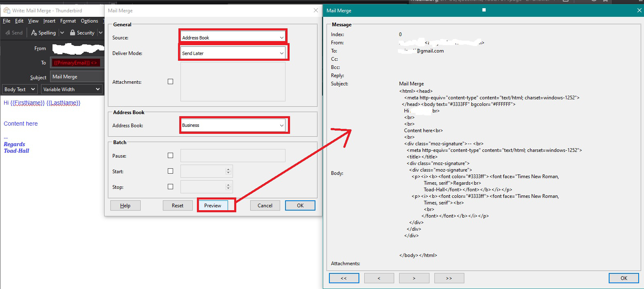This screenshot has height=289, width=644.
Task: Open the Spelling dropdown arrow
Action: coord(62,33)
